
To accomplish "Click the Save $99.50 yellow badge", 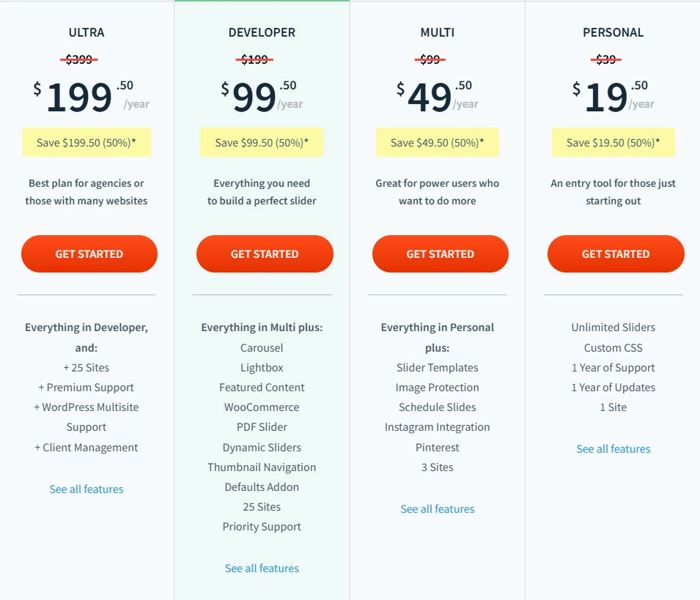I will 262,143.
